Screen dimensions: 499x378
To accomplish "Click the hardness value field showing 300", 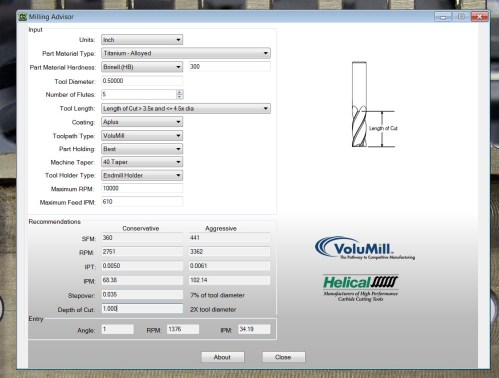I will pos(230,67).
